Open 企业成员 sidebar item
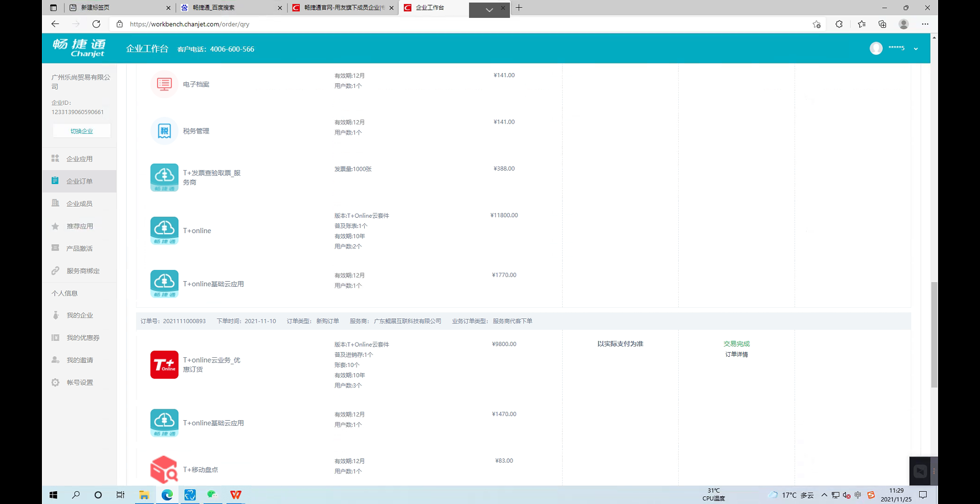Viewport: 980px width, 504px height. click(x=79, y=204)
